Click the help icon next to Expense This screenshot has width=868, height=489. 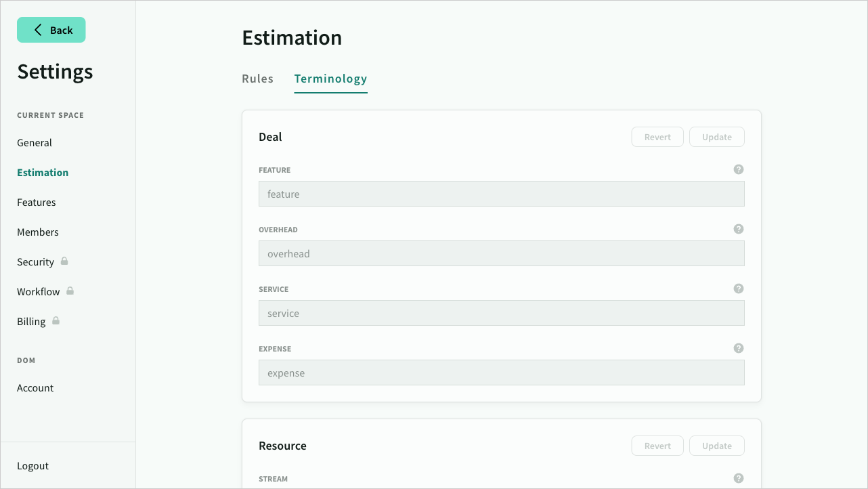point(739,348)
